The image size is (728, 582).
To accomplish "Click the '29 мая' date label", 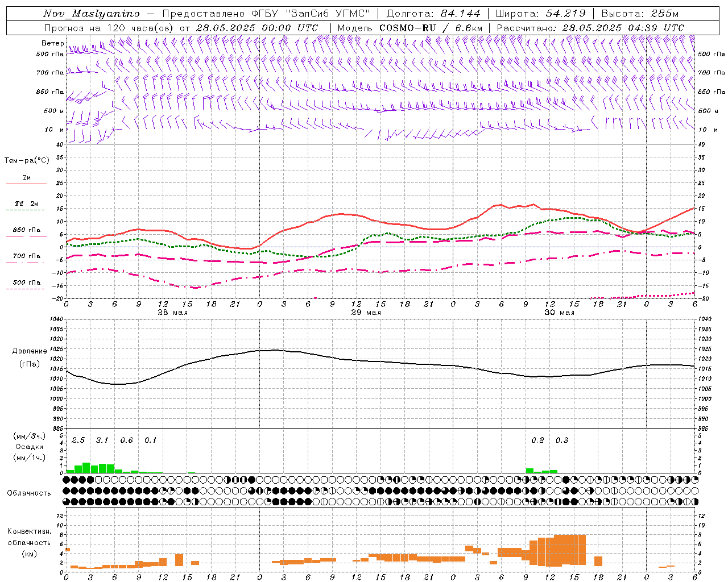I will (366, 313).
